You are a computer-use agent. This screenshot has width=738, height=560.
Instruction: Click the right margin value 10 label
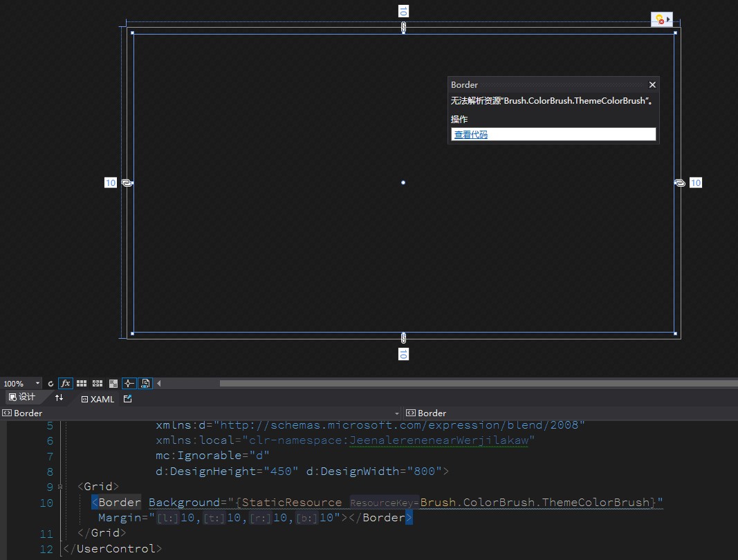coord(696,183)
